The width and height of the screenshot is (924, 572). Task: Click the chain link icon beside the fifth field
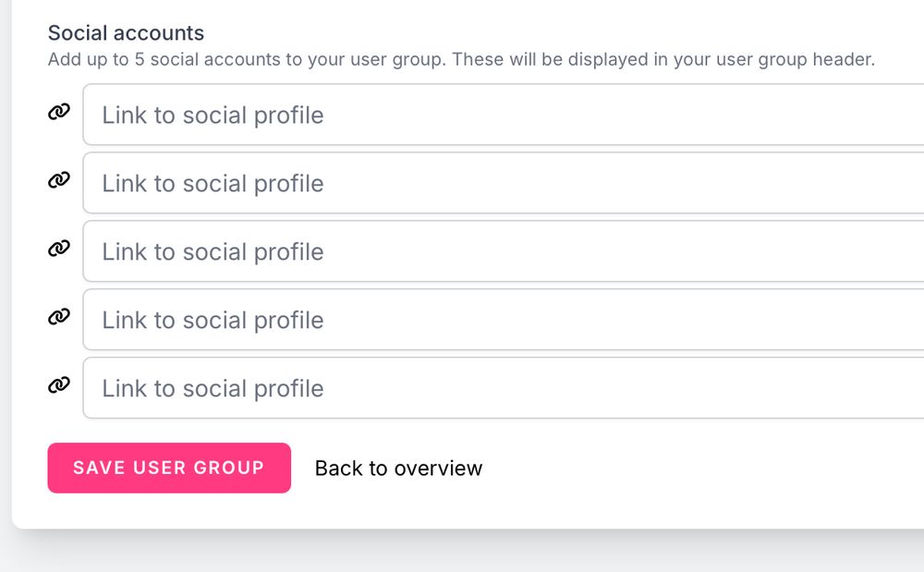pos(59,384)
